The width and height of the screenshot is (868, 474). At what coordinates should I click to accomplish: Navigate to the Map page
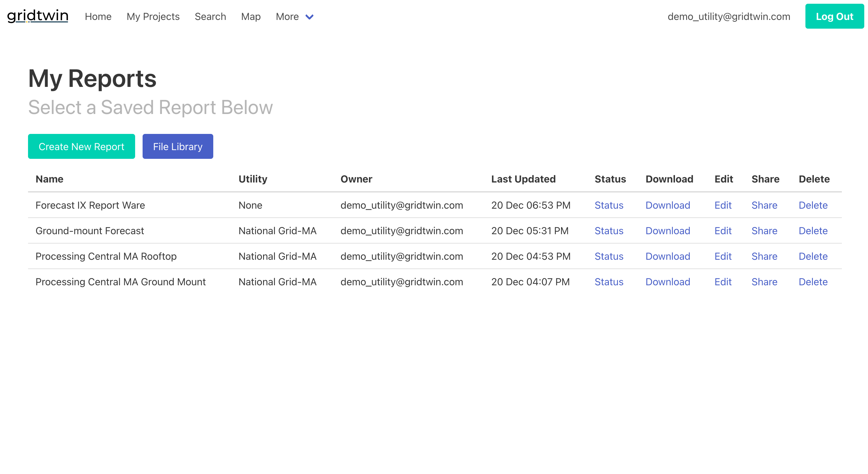pyautogui.click(x=251, y=17)
